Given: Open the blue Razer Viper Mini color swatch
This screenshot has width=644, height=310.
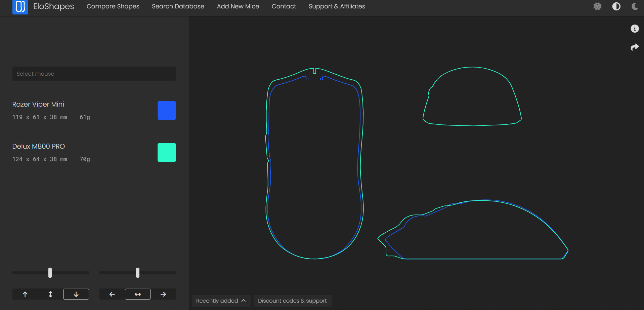Looking at the screenshot, I should (x=167, y=110).
